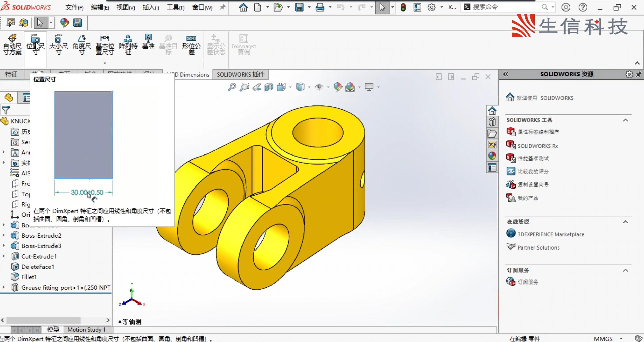
Task: Open the 编辑(E) menu
Action: (100, 7)
